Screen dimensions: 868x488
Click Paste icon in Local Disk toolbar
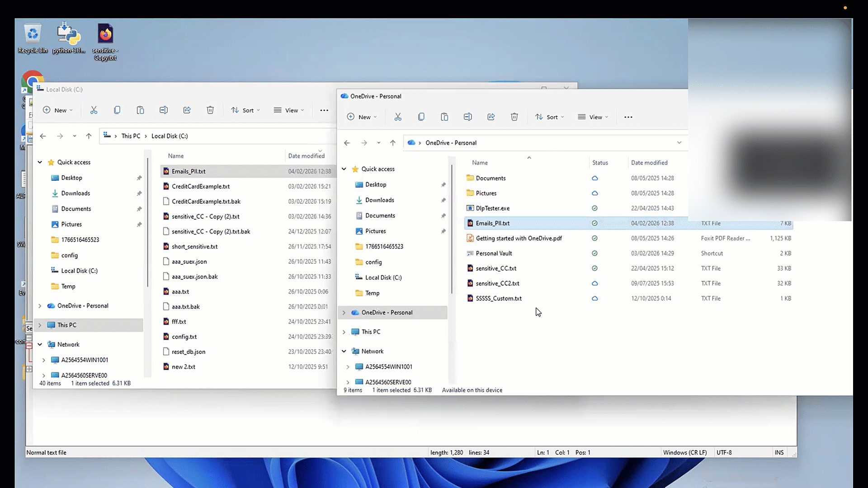[x=140, y=110]
